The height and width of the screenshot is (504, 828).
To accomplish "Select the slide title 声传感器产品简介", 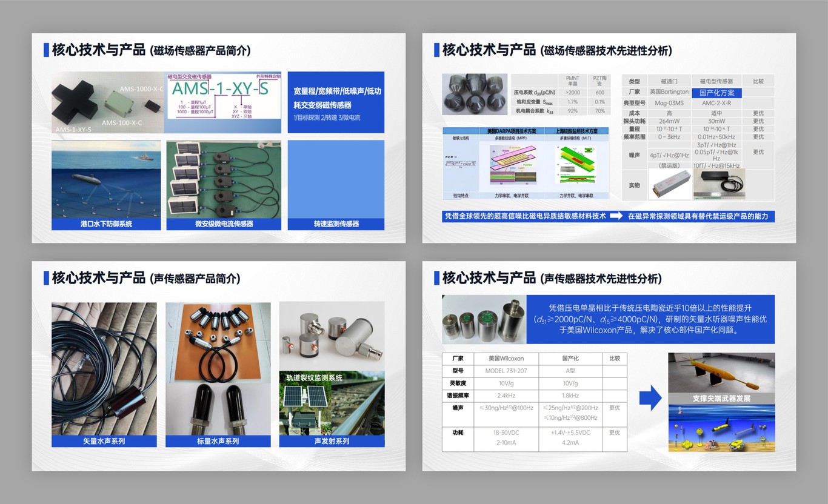I will click(195, 279).
